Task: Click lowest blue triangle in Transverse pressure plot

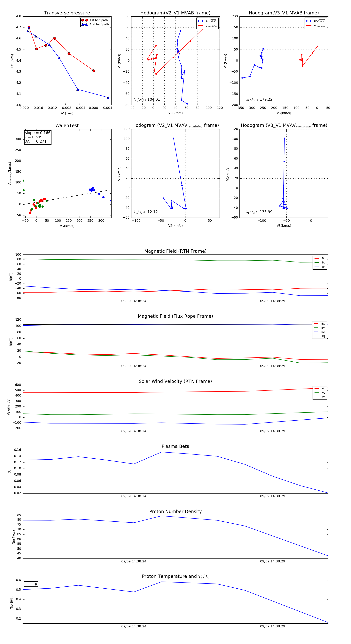Action: tap(108, 98)
